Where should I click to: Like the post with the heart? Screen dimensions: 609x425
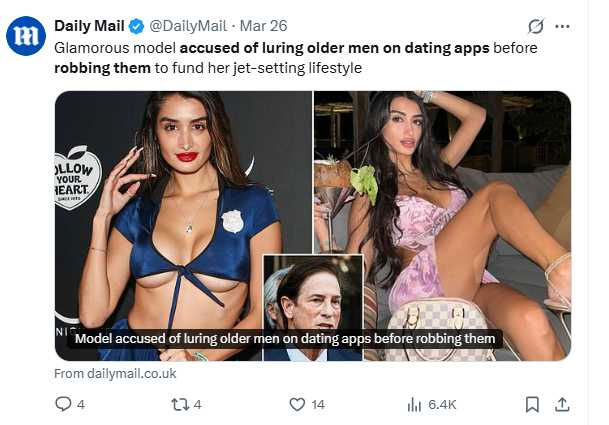tap(296, 404)
